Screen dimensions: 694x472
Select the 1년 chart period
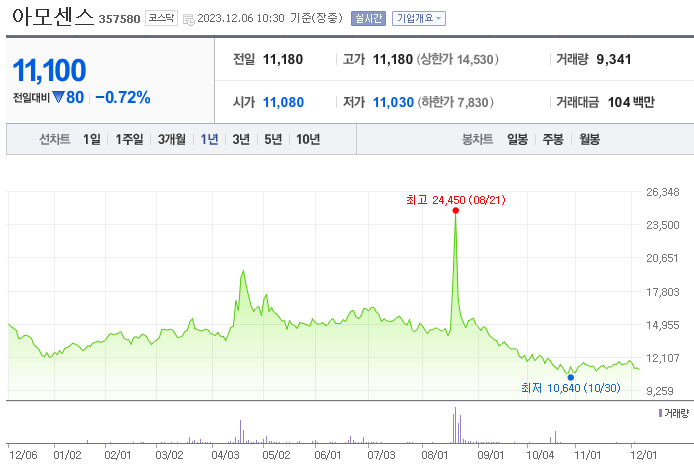tap(209, 139)
